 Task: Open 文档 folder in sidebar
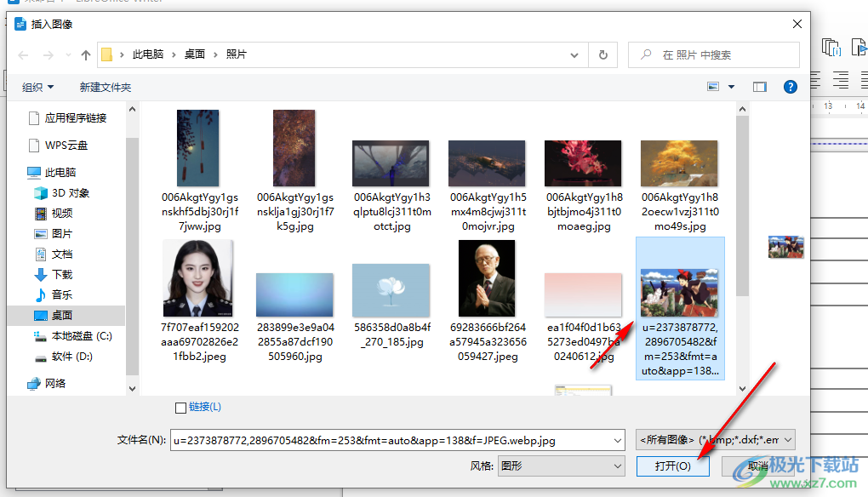tap(54, 254)
